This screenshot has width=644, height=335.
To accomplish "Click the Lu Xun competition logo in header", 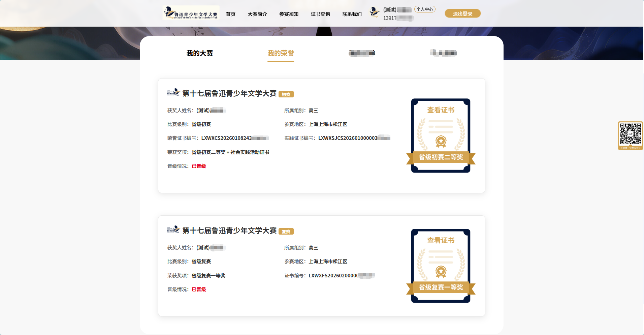I will pos(191,13).
